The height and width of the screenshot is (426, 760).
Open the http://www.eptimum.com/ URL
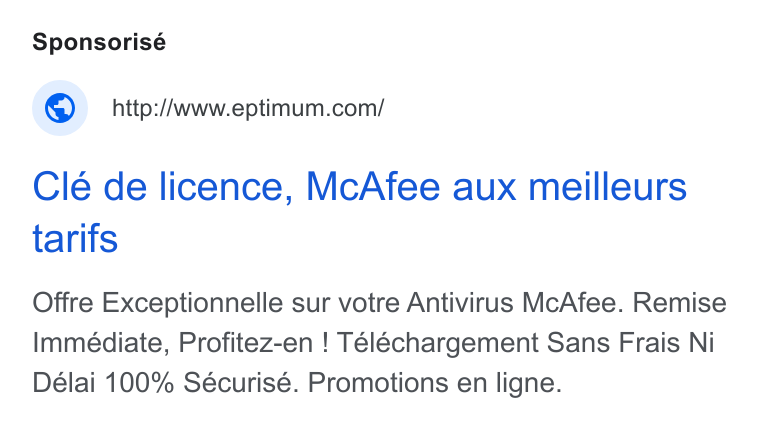(248, 108)
